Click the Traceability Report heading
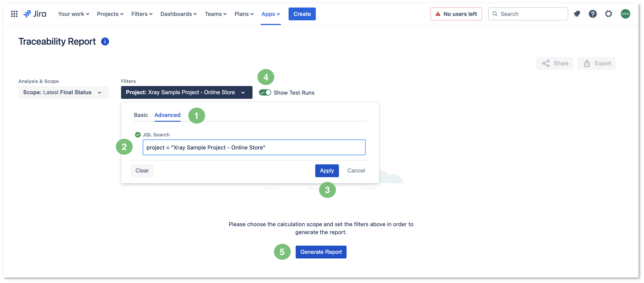 57,42
